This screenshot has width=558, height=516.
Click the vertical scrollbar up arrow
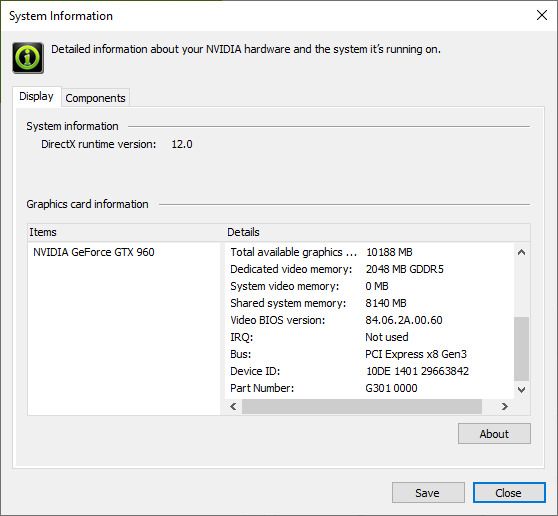pyautogui.click(x=521, y=252)
